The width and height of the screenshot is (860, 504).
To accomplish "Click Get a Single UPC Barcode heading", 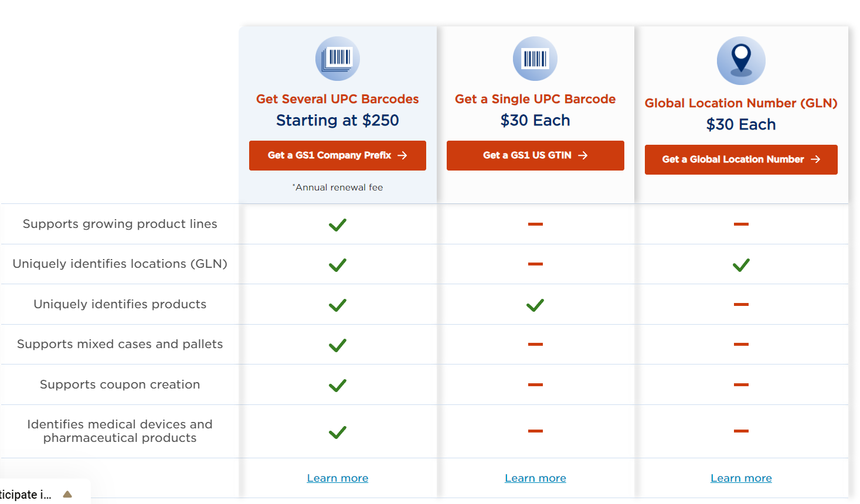I will click(x=535, y=99).
